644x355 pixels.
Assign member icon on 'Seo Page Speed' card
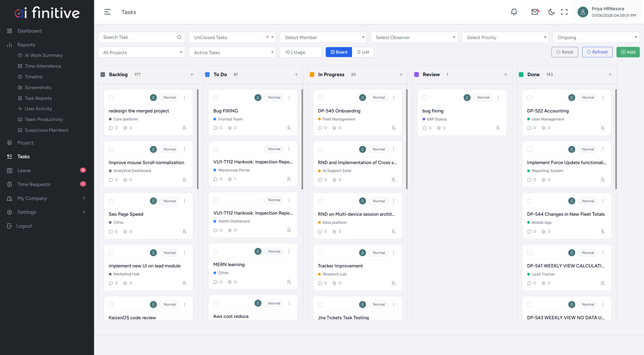coord(184,231)
